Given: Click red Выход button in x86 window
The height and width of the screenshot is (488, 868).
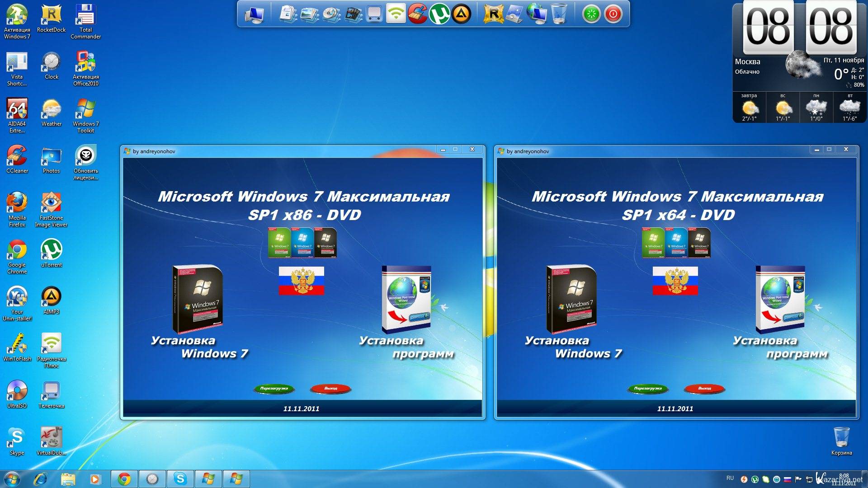Looking at the screenshot, I should click(330, 389).
